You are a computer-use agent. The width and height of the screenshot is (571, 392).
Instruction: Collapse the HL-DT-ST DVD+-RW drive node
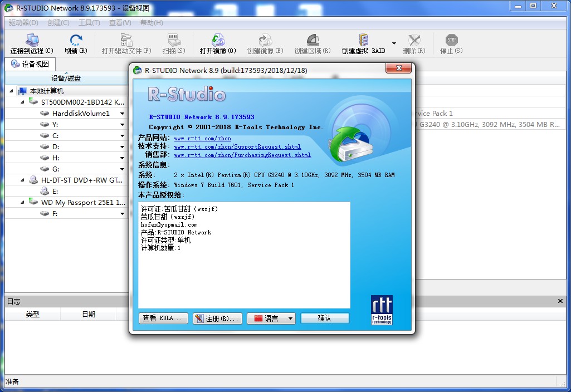point(22,180)
